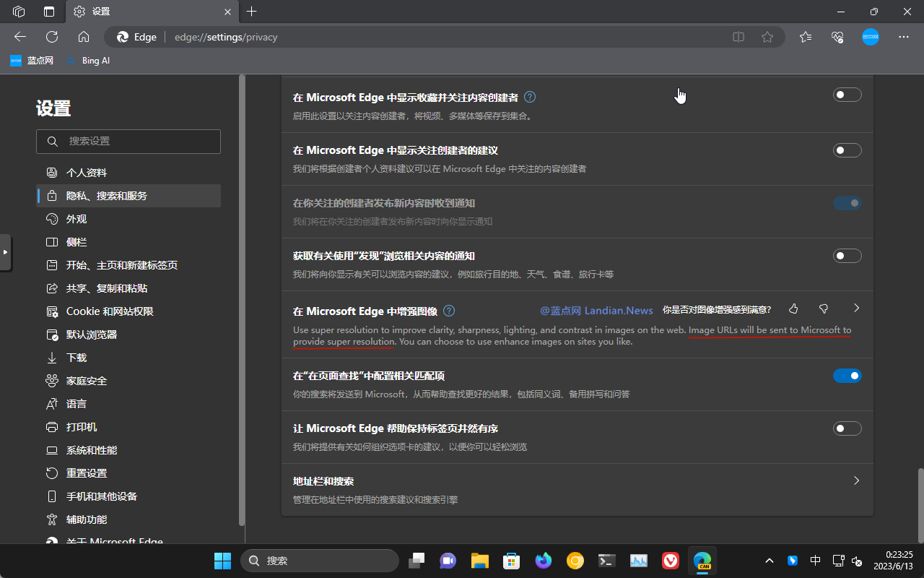Image resolution: width=924 pixels, height=578 pixels.
Task: Open 蓝点网 bookmark
Action: [x=32, y=61]
